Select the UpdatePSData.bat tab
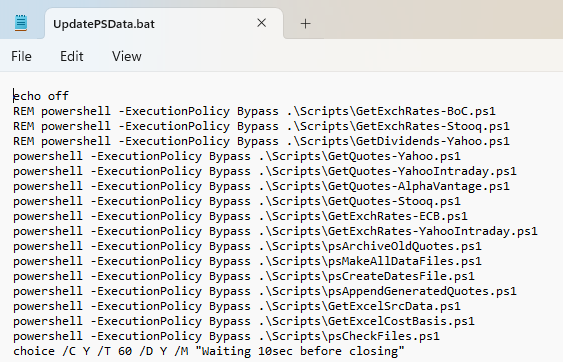The height and width of the screenshot is (362, 563). [163, 24]
